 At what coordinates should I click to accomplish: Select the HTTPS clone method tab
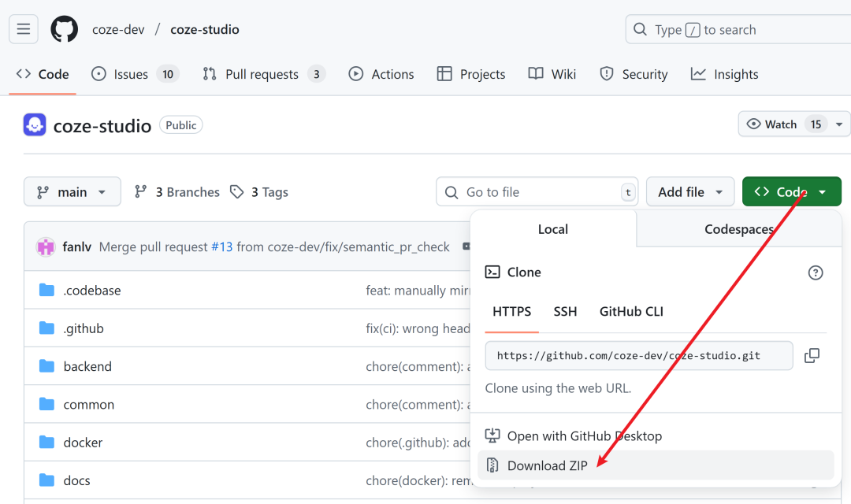pos(512,311)
